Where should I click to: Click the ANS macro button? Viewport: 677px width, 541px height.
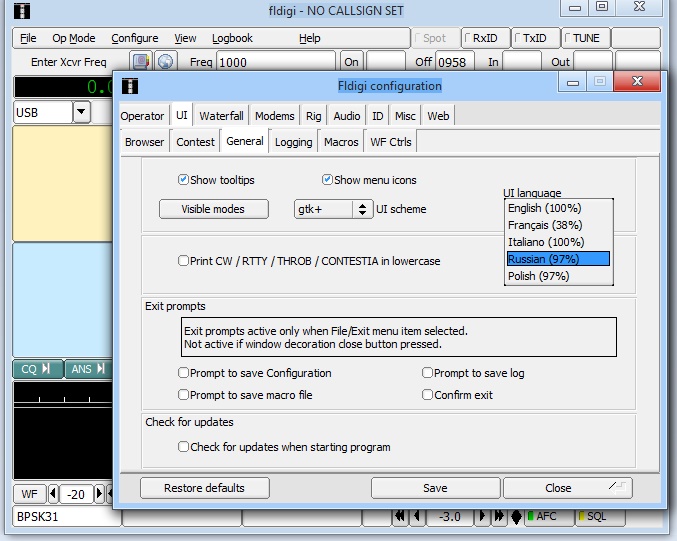click(88, 369)
